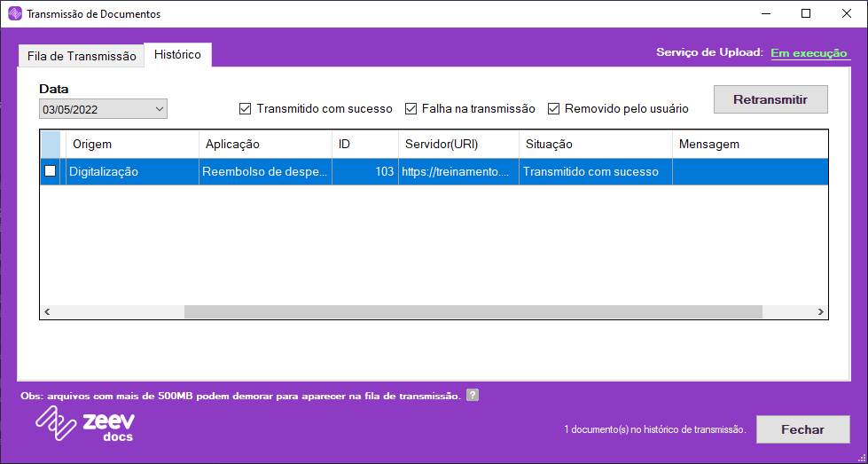This screenshot has width=868, height=464.
Task: Click the Servidor(URI) column header
Action: click(457, 144)
